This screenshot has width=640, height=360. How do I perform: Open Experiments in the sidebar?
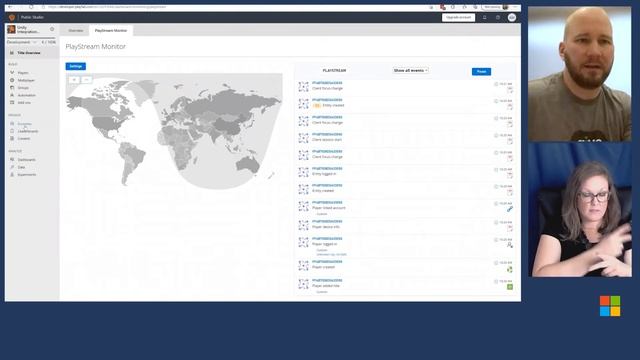point(27,174)
